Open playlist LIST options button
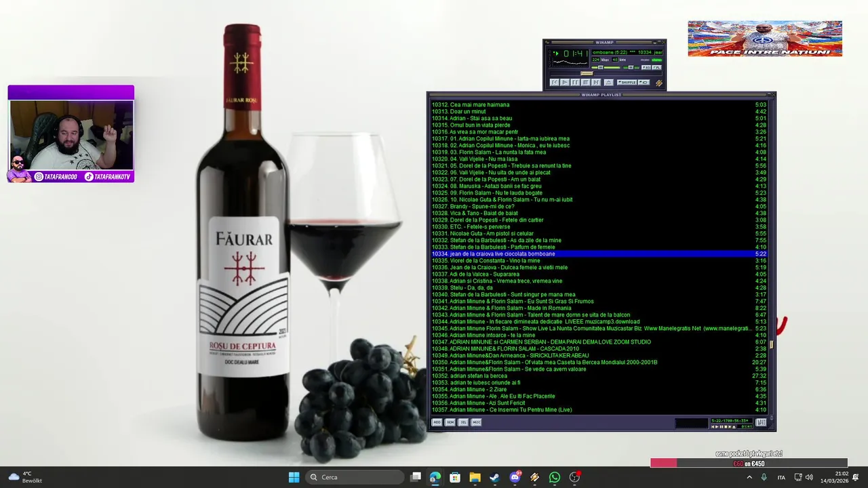This screenshot has height=488, width=868. (x=761, y=422)
